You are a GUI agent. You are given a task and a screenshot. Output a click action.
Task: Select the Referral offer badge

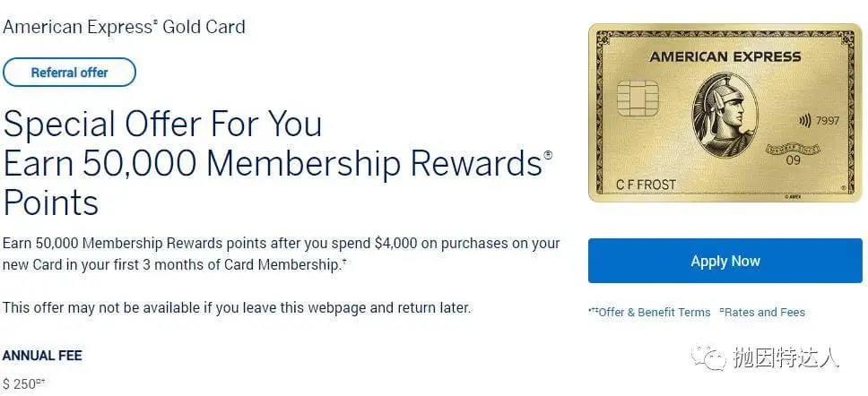[x=69, y=73]
